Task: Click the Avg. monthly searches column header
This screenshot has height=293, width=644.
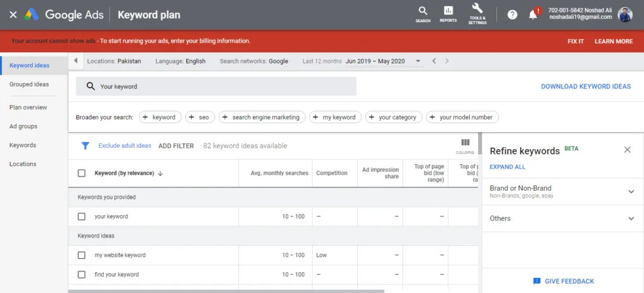Action: point(279,173)
